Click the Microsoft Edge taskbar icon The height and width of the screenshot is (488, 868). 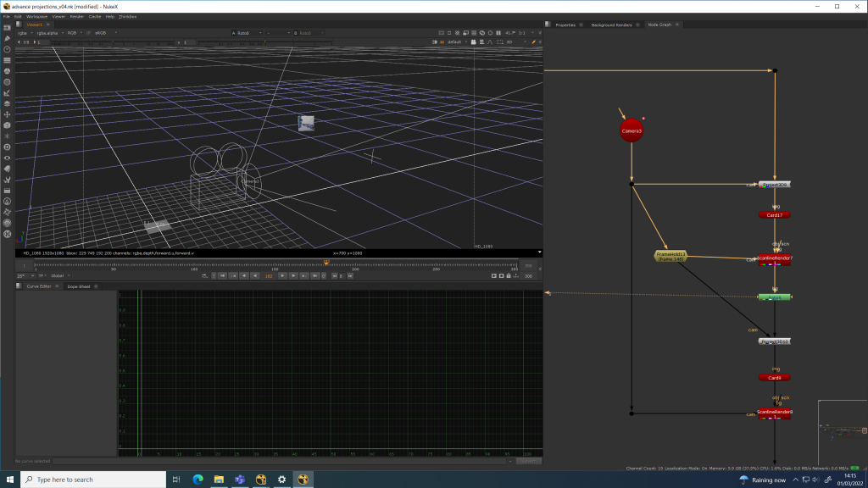point(198,480)
